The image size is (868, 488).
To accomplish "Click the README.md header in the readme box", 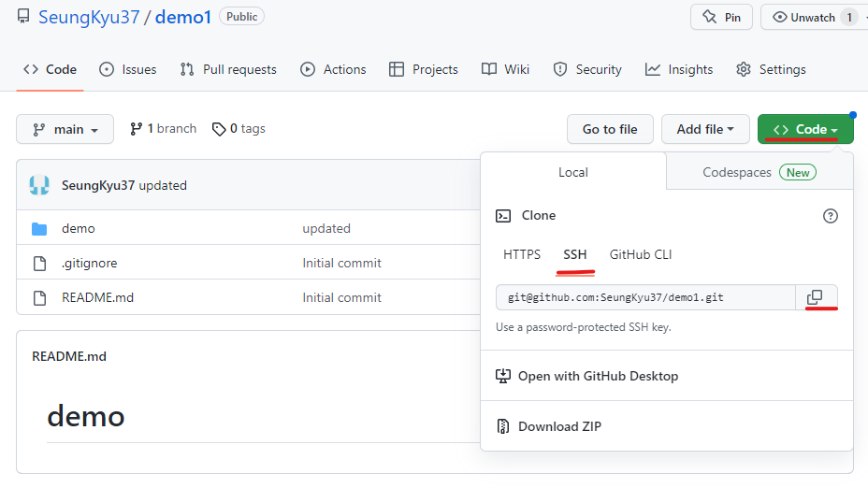I will 69,356.
